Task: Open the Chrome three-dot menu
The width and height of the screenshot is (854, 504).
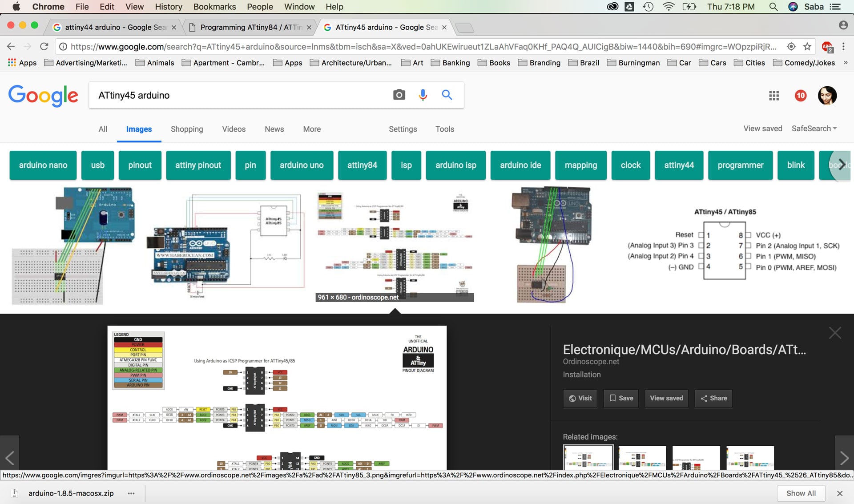Action: point(843,46)
